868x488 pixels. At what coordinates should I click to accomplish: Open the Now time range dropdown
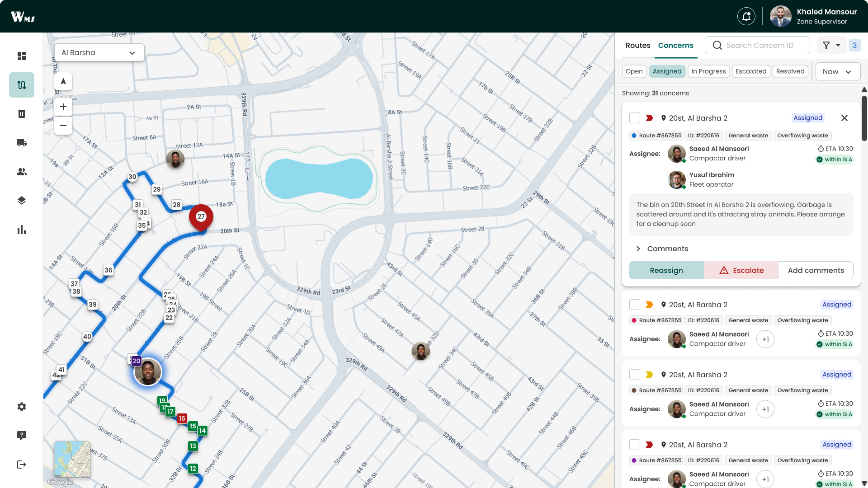pos(837,71)
